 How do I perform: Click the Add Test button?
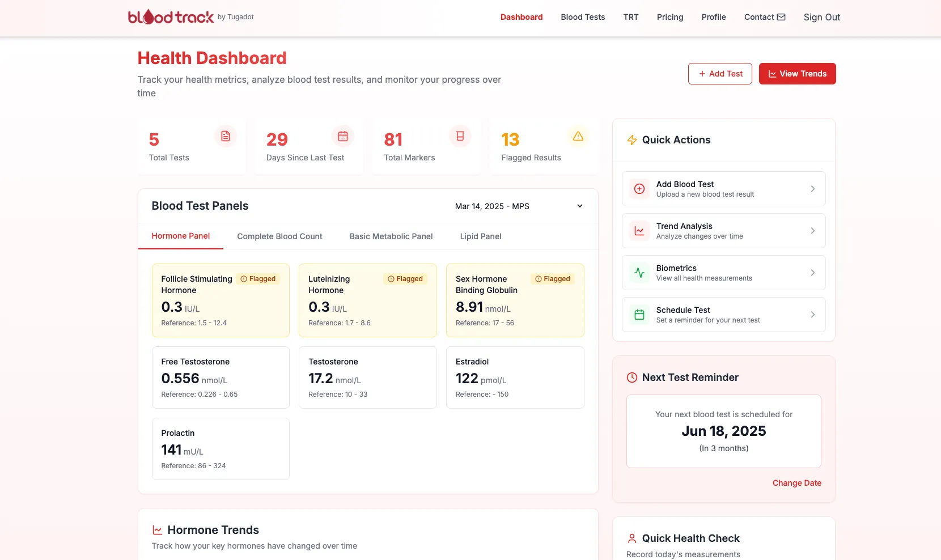(x=720, y=74)
